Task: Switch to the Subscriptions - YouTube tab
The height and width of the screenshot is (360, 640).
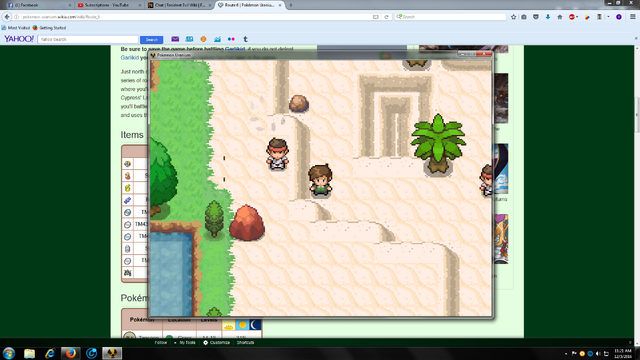Action: click(x=109, y=5)
